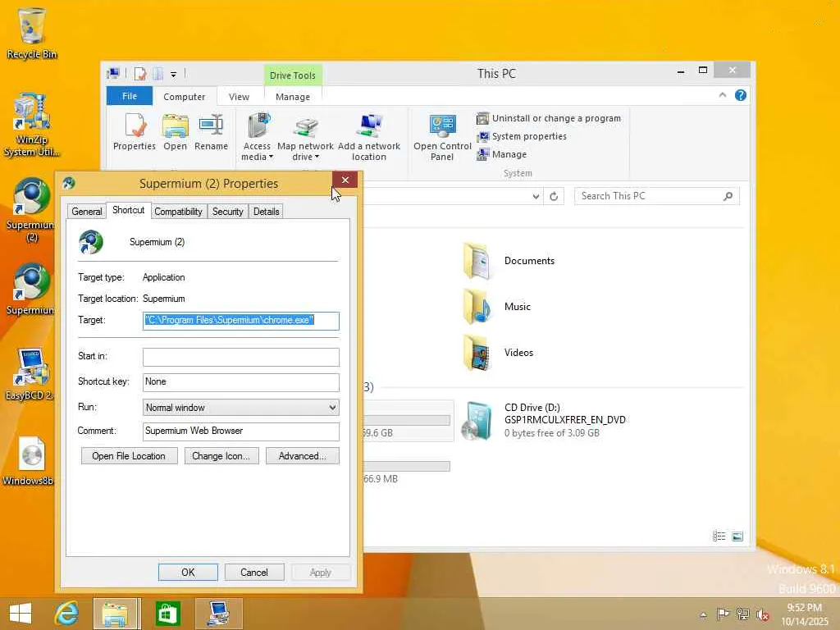Select the Supermium (2) desktop shortcut
840x630 pixels.
coord(31,209)
